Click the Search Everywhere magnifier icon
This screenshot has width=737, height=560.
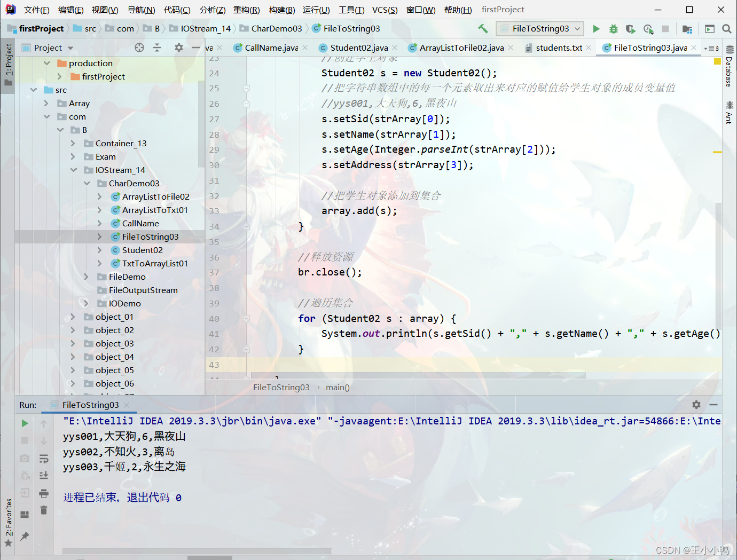[727, 29]
